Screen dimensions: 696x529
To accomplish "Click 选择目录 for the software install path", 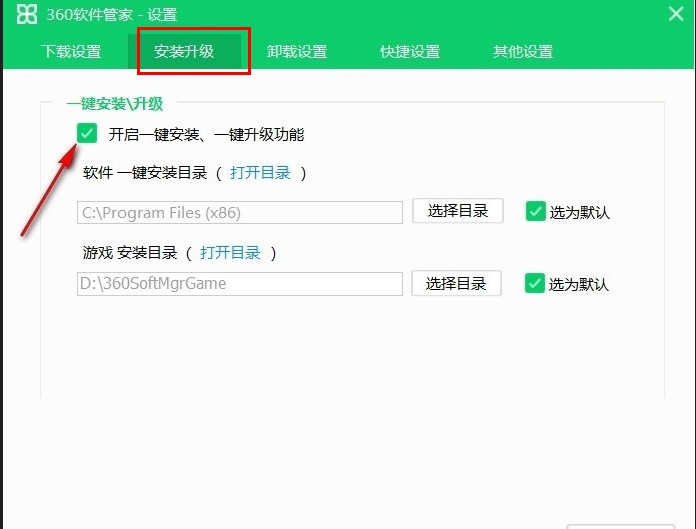I will tap(457, 211).
